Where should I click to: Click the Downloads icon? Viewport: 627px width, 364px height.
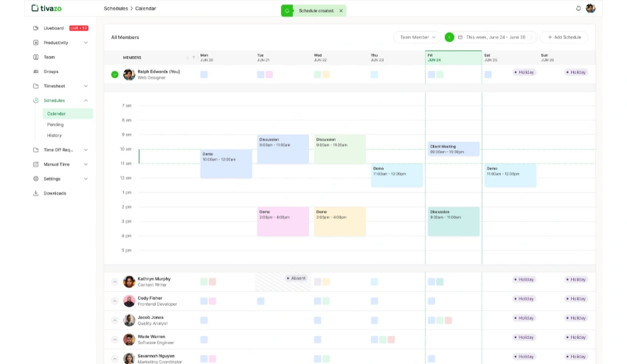(x=35, y=193)
